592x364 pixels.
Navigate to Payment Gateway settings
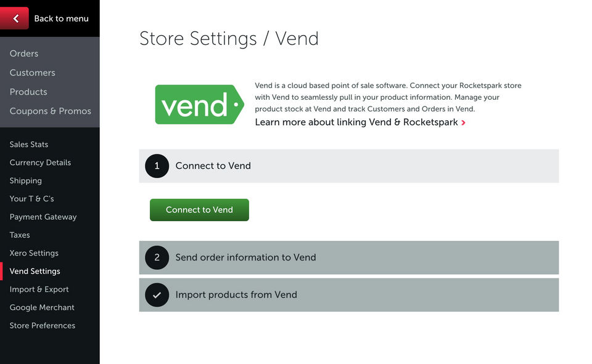click(x=43, y=217)
